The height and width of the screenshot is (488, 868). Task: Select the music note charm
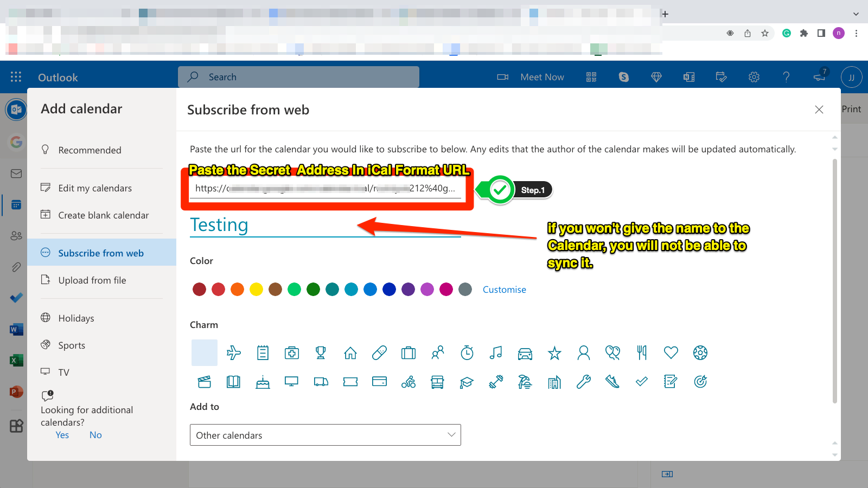[496, 352]
